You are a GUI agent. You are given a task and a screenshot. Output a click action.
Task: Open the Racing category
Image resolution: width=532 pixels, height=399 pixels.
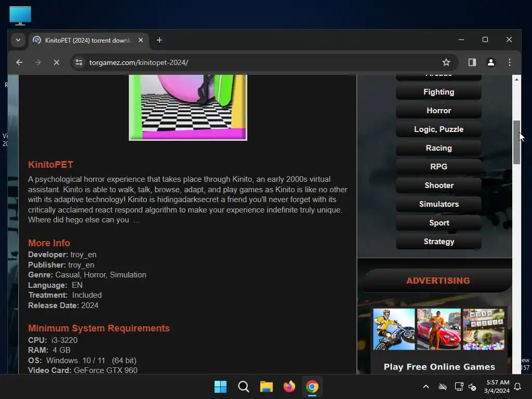click(x=438, y=148)
